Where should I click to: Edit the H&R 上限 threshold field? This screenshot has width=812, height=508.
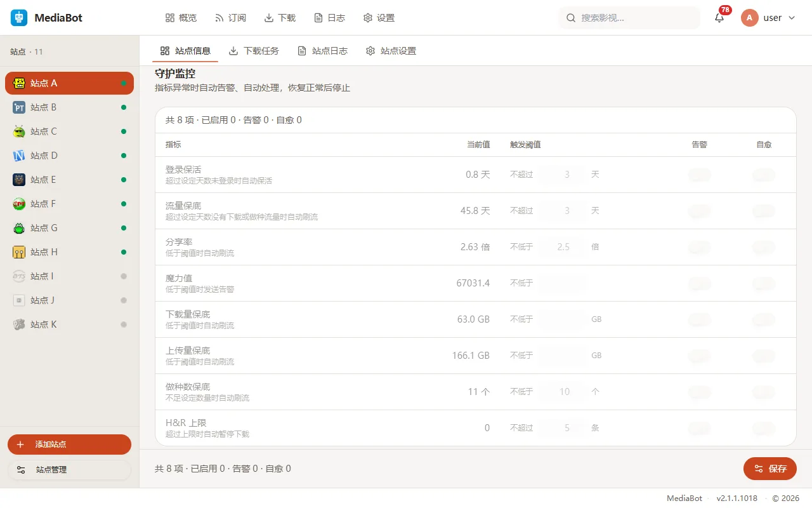562,428
